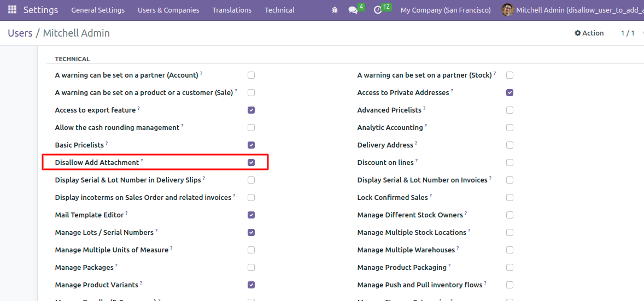The image size is (644, 301).
Task: Click help mark beside Manage Lots / Serial Numbers
Action: (x=156, y=231)
